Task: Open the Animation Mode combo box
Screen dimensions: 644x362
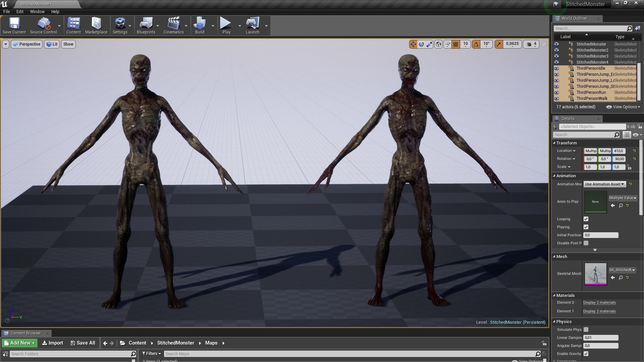Action: pyautogui.click(x=604, y=184)
